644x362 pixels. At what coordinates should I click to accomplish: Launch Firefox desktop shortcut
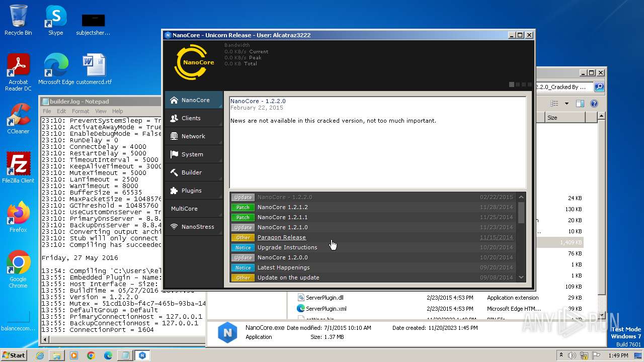[x=18, y=217]
